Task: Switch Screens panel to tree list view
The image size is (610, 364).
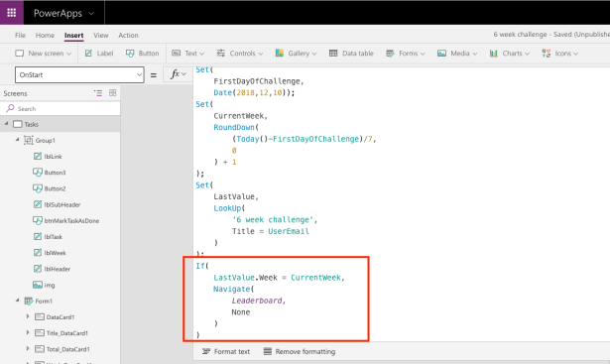Action: click(98, 93)
